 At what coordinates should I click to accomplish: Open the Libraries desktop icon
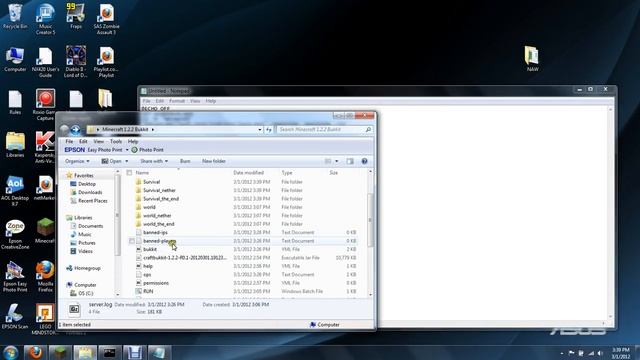(15, 145)
